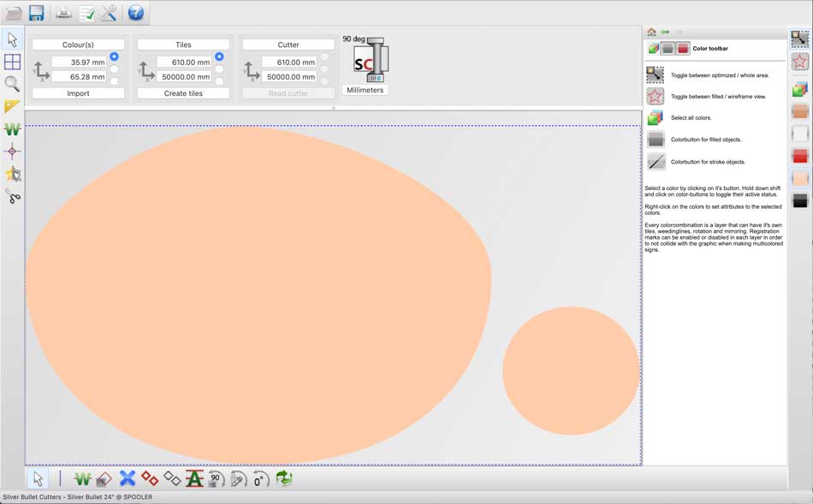Activate the magnifying glass zoom tool

pos(13,84)
